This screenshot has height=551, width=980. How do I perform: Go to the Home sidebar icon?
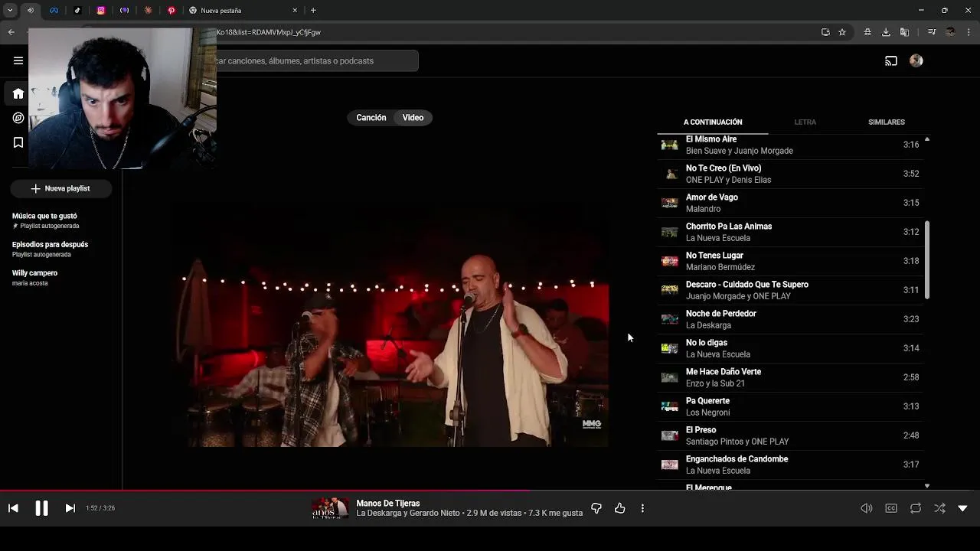pyautogui.click(x=18, y=93)
